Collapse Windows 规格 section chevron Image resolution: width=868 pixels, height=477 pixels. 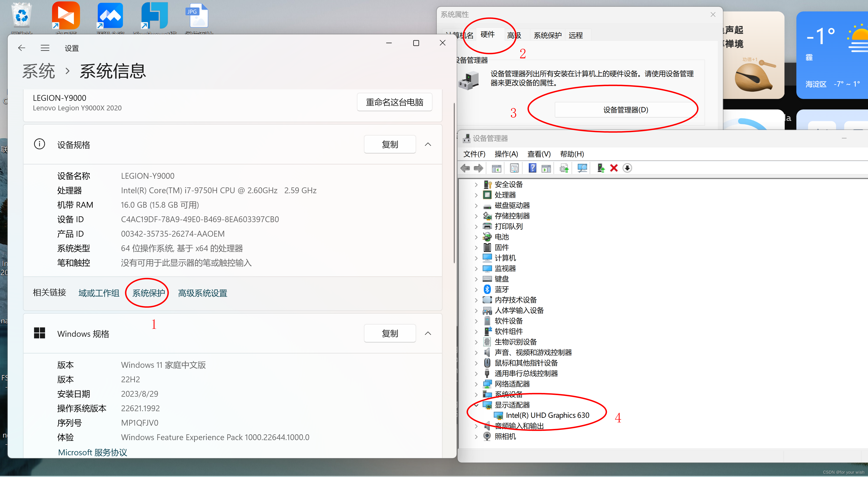428,333
